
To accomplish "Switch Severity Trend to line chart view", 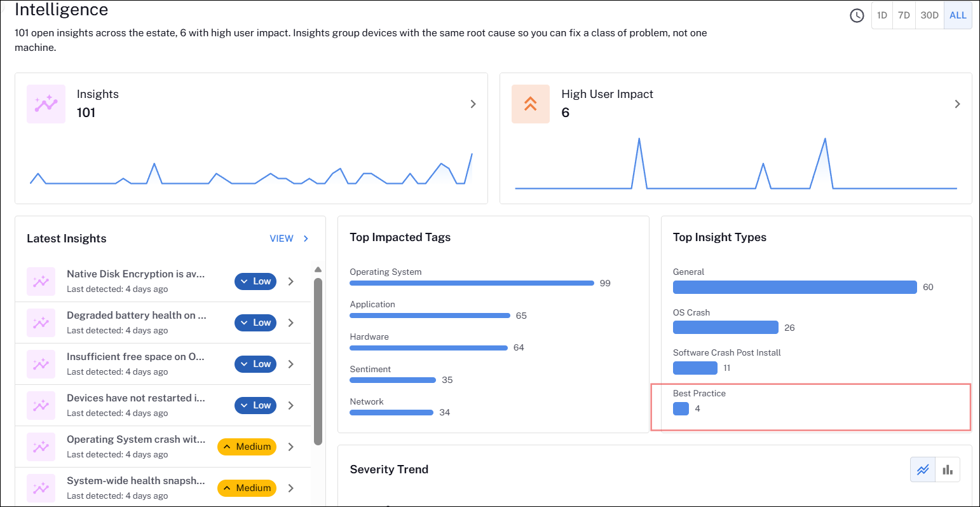I will pos(923,469).
